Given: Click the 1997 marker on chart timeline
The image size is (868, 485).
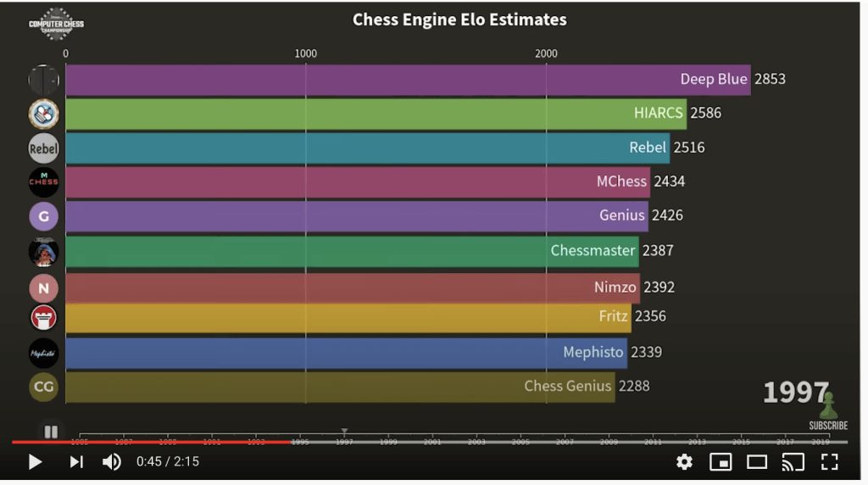Looking at the screenshot, I should pos(344,441).
